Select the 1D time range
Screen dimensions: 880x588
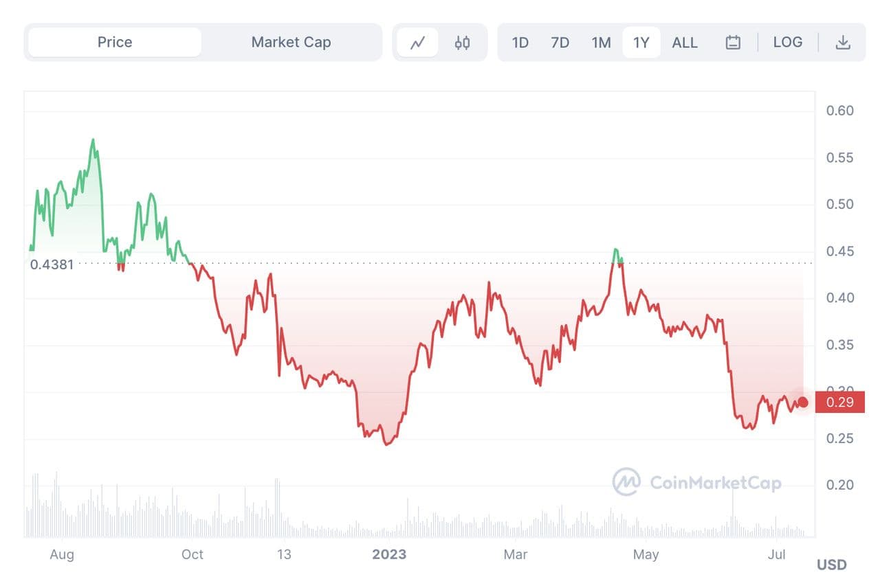pos(520,43)
